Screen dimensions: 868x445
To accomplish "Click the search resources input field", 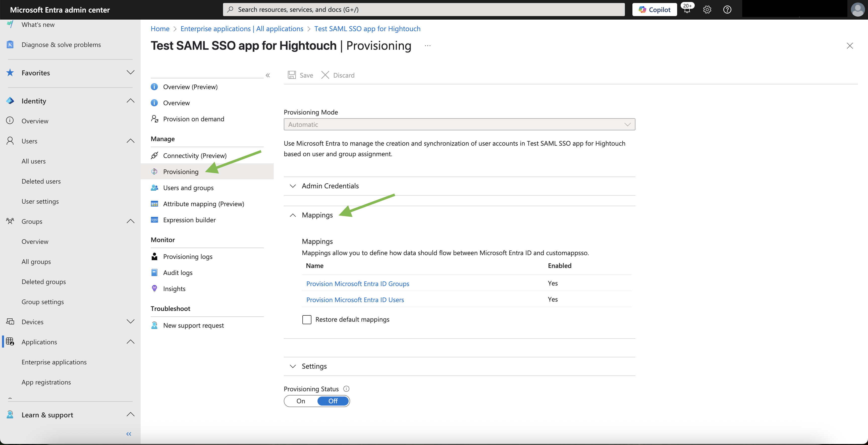I will pyautogui.click(x=423, y=10).
